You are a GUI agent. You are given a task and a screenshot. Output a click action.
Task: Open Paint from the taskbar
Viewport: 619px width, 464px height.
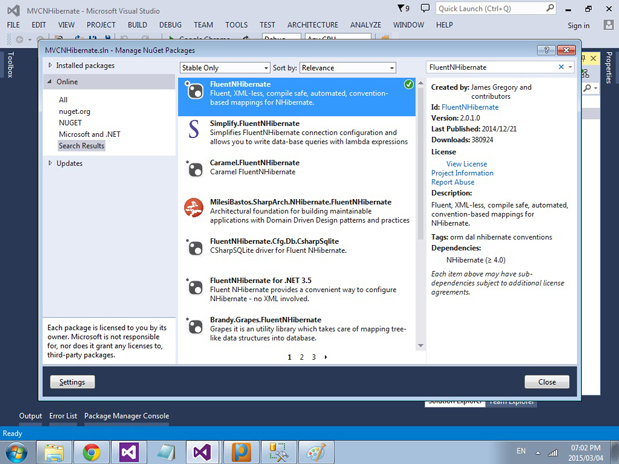click(316, 453)
